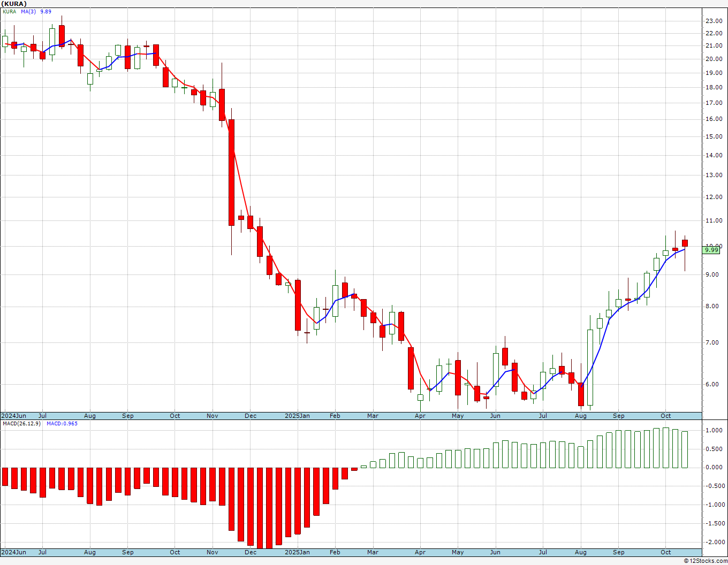
Task: Select the 21.00 price axis label
Action: (x=713, y=45)
